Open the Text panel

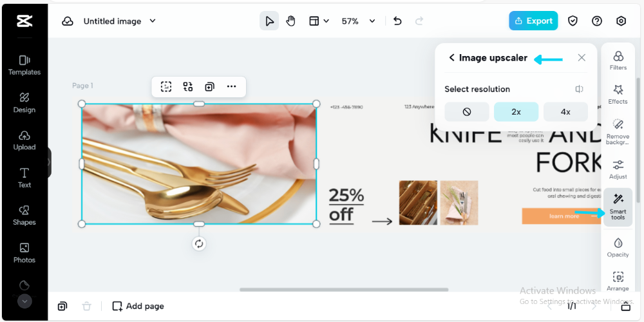(24, 178)
